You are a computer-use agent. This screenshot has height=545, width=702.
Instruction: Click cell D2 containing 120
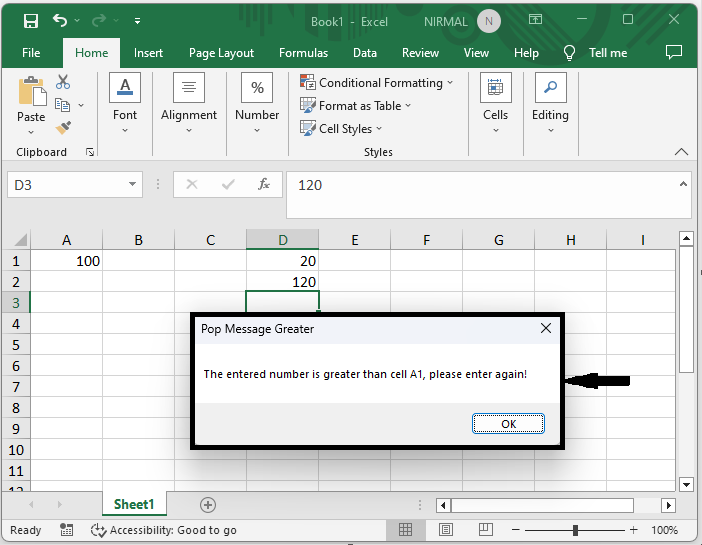point(283,282)
